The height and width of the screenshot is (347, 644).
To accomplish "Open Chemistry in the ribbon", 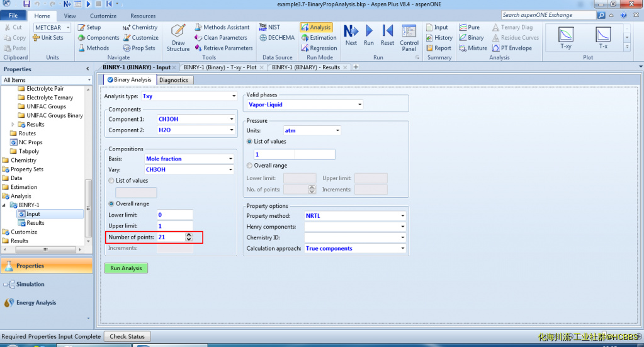I will click(140, 27).
